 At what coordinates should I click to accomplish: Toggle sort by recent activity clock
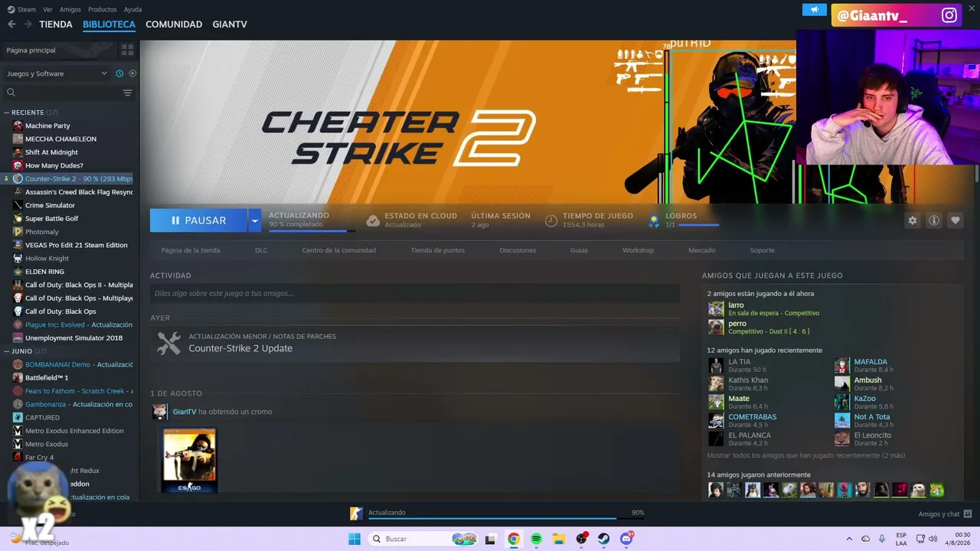click(119, 73)
